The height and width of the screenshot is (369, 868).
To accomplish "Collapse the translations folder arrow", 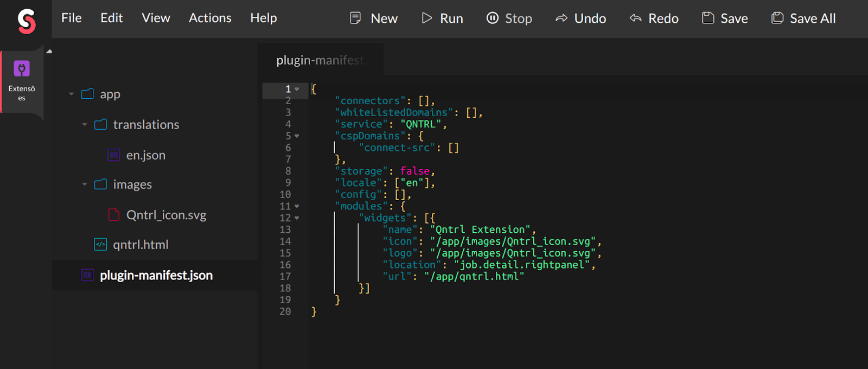I will pyautogui.click(x=85, y=124).
